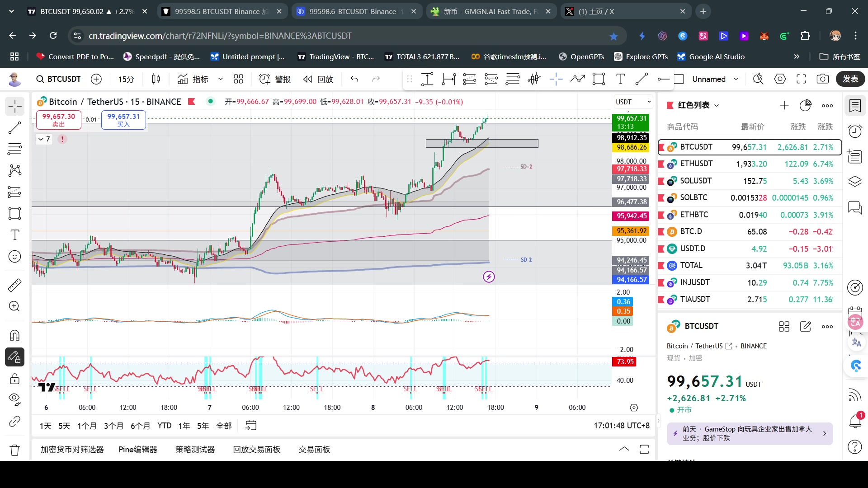Expand the indicator favorites dropdown arrow
The width and height of the screenshot is (868, 488).
click(221, 79)
